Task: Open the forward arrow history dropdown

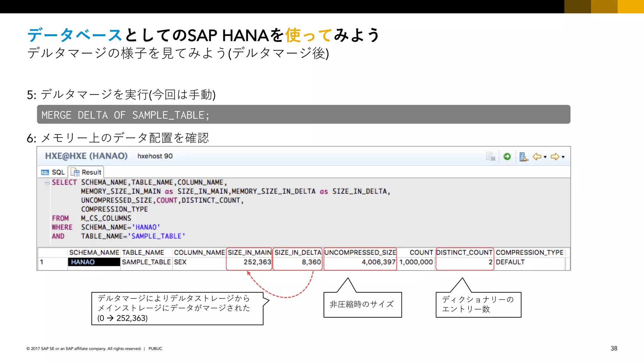Action: (x=563, y=157)
